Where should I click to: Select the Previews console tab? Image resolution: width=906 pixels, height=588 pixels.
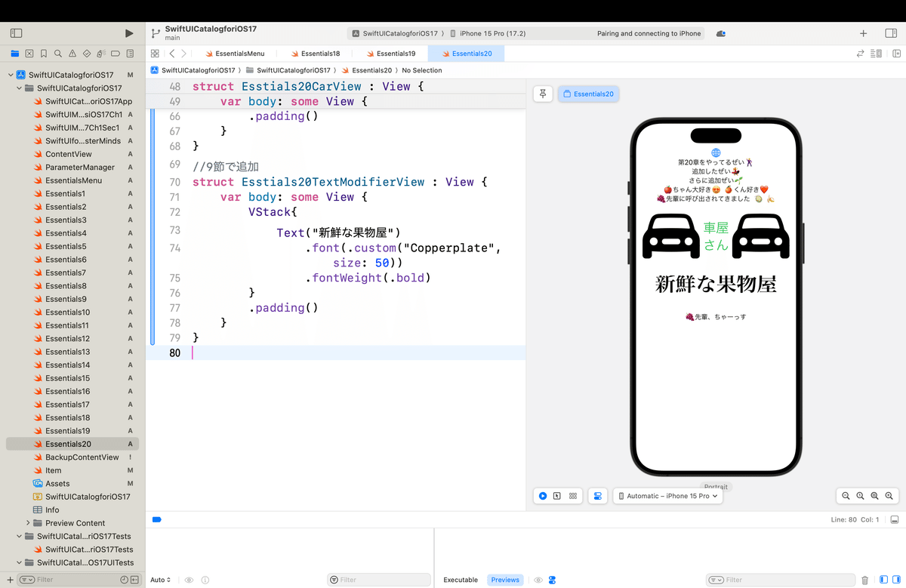[505, 580]
